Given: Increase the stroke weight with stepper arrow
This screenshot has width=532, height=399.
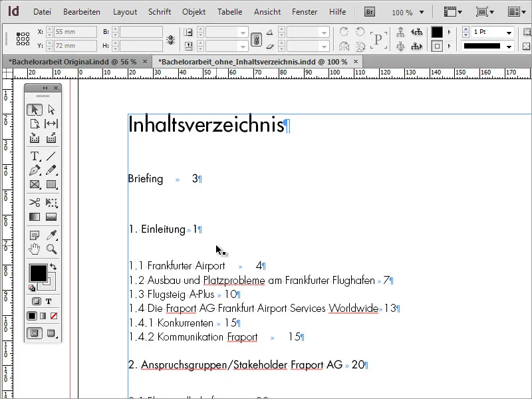Looking at the screenshot, I should click(465, 30).
